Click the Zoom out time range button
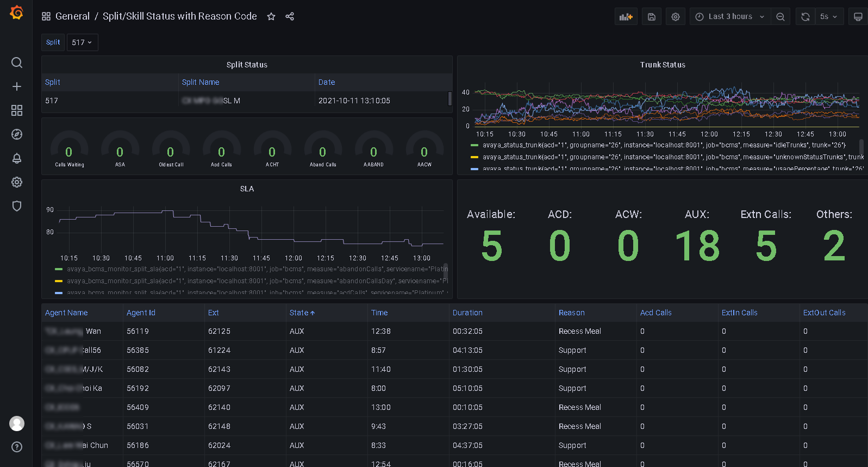868x467 pixels. click(780, 17)
